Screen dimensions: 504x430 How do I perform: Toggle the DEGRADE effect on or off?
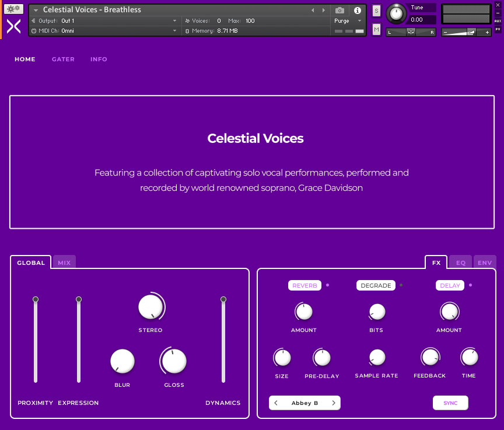click(x=376, y=285)
